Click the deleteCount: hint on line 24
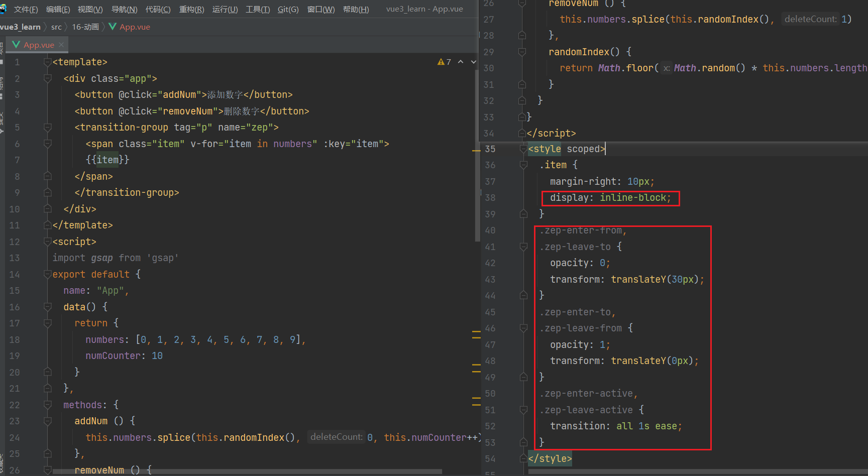868x476 pixels. pyautogui.click(x=336, y=437)
